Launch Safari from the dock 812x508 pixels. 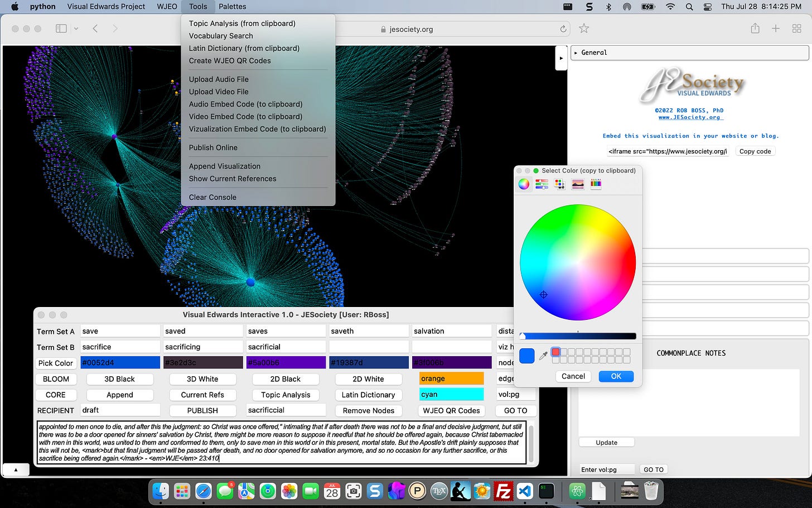click(204, 491)
